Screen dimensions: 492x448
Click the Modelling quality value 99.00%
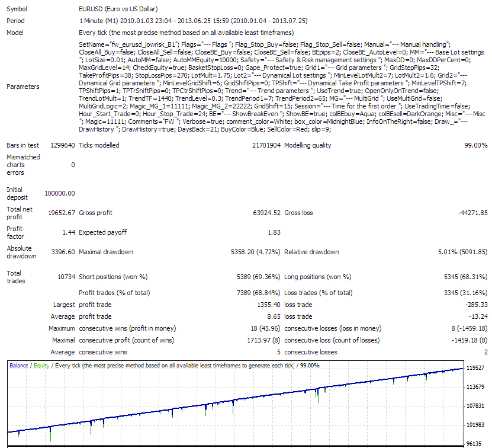click(x=475, y=145)
